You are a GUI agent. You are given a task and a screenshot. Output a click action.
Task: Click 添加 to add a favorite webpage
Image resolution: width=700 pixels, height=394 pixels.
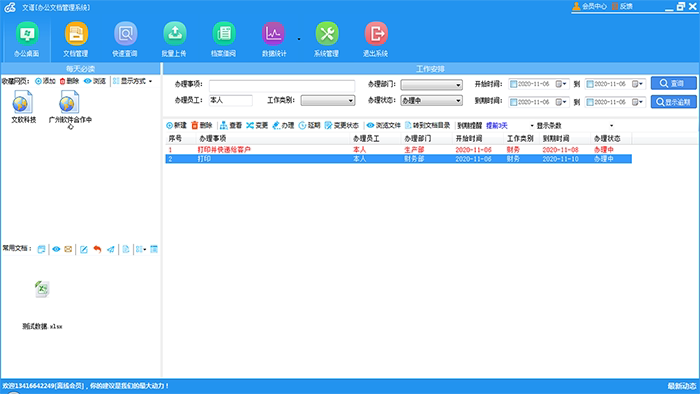[45, 81]
